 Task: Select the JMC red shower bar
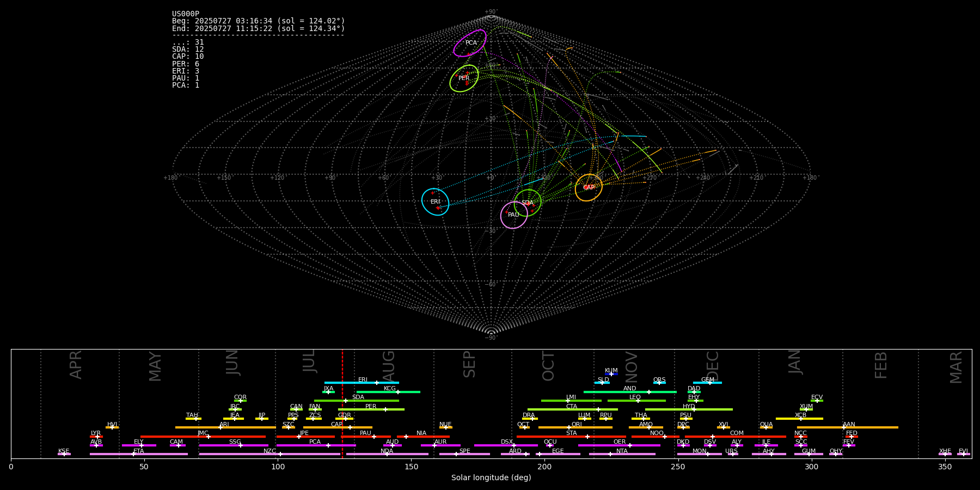click(x=203, y=436)
